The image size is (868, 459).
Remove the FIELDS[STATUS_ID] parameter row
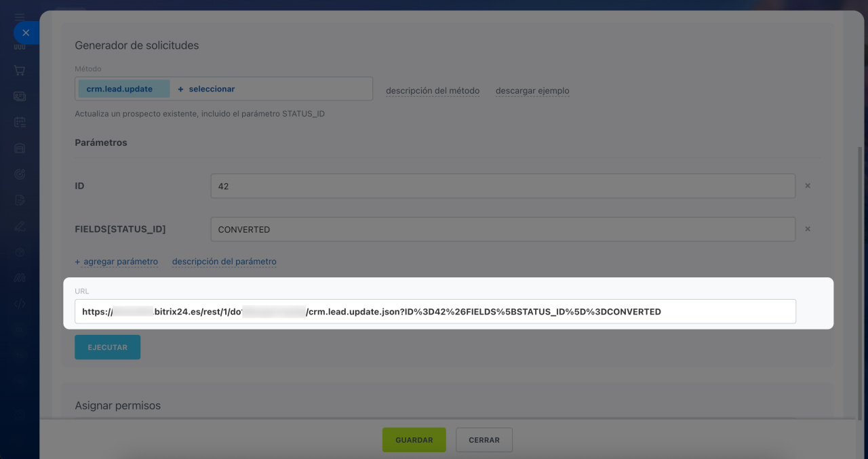pyautogui.click(x=808, y=229)
